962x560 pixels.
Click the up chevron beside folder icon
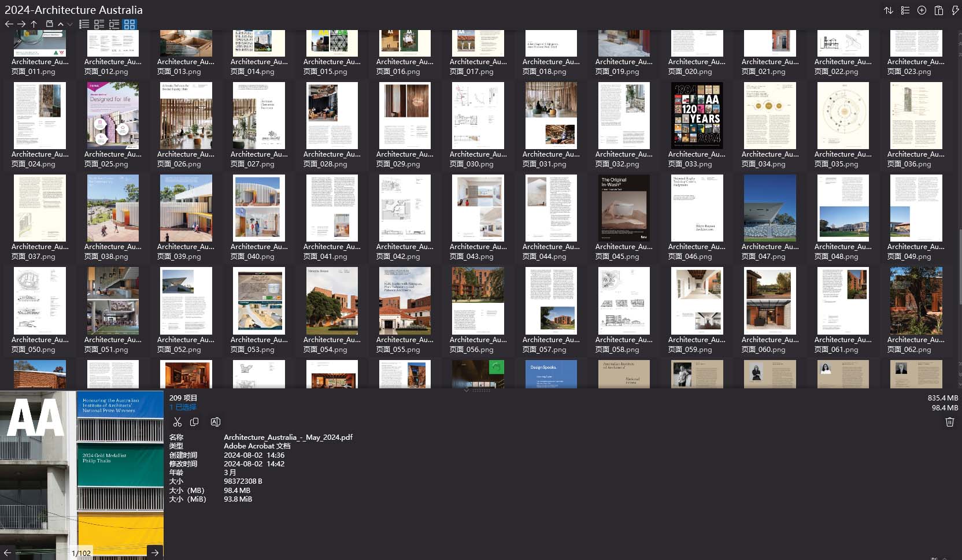tap(61, 24)
